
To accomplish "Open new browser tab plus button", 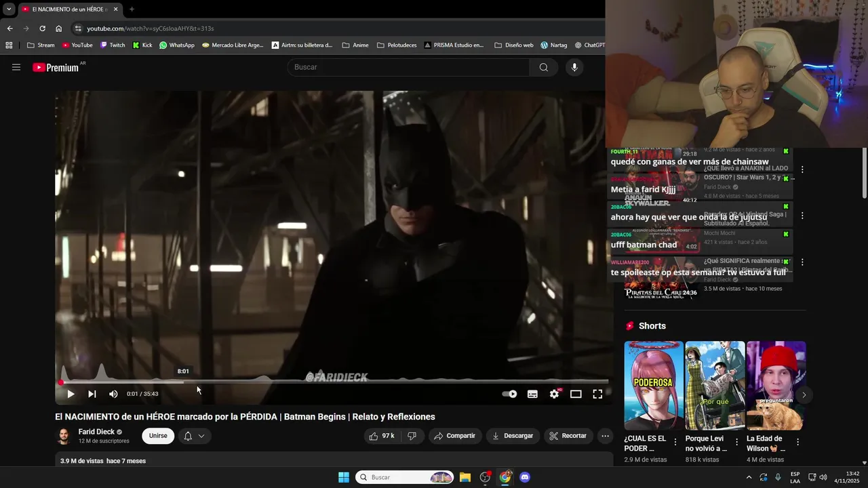I will [132, 9].
